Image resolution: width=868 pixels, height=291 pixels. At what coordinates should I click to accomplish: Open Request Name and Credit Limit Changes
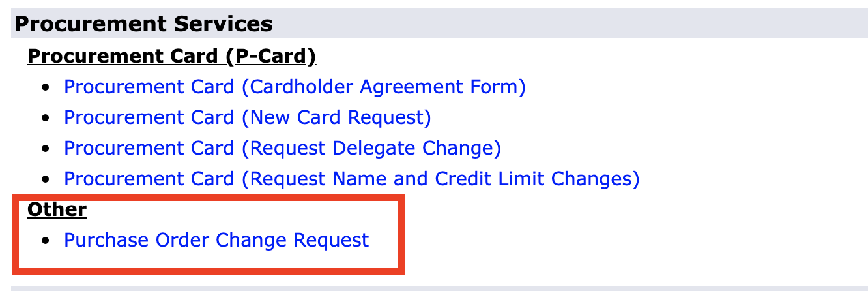[351, 179]
